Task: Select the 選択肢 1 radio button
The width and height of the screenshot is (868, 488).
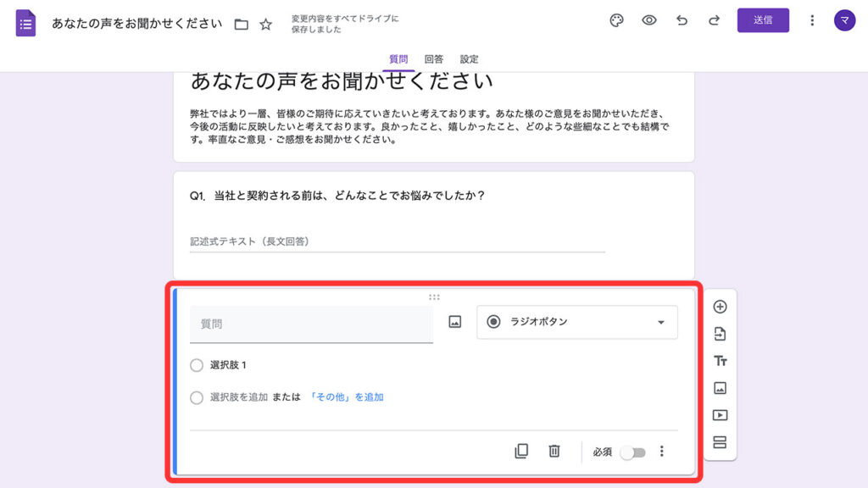Action: pos(197,365)
